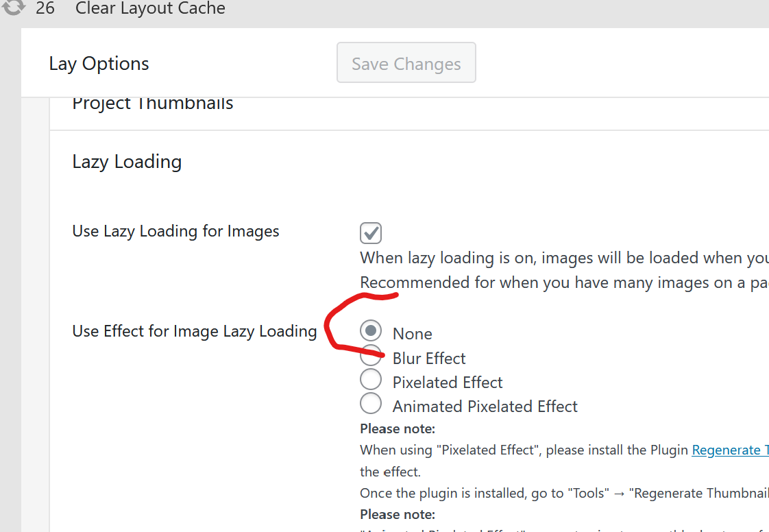This screenshot has height=532, width=769.
Task: Click the Lay Options page title
Action: [x=99, y=64]
